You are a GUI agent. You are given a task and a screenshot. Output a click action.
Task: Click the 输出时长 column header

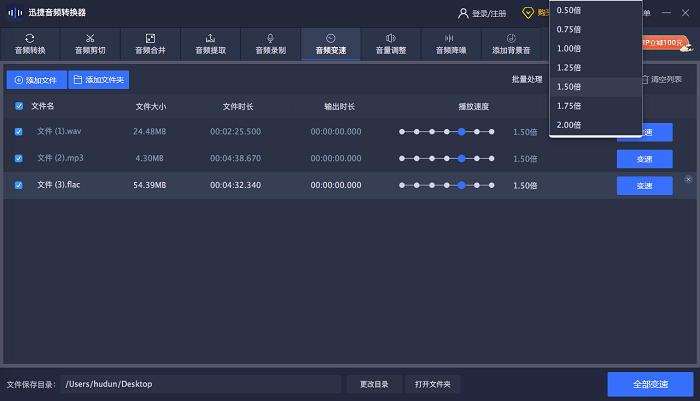pos(339,107)
